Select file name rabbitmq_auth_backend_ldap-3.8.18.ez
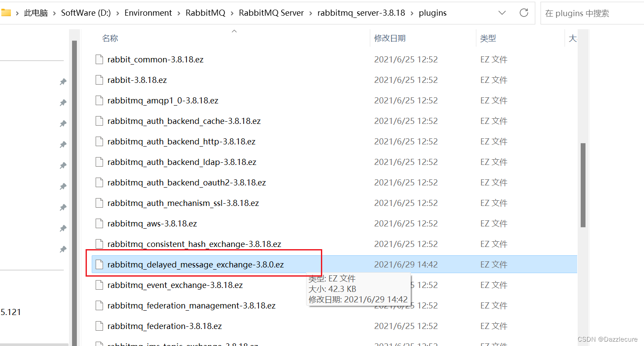 (x=182, y=162)
